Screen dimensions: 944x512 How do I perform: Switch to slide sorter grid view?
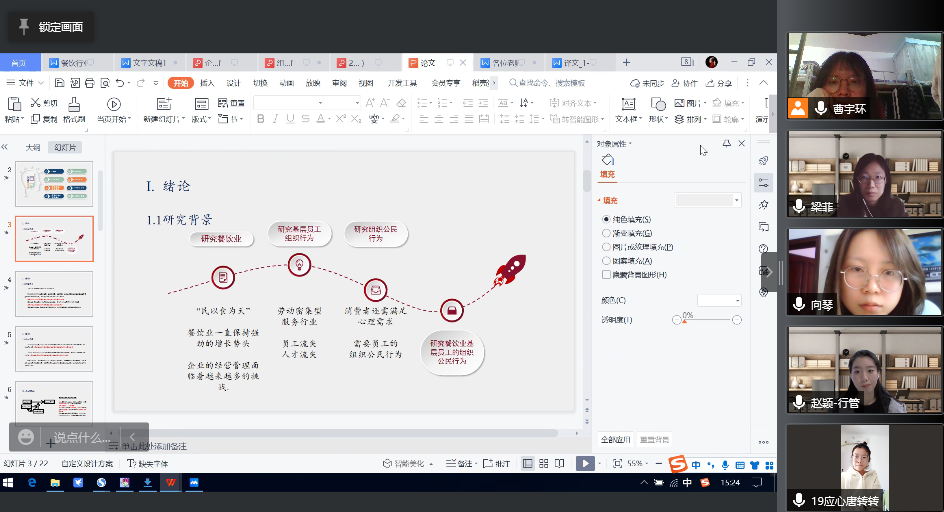pyautogui.click(x=543, y=464)
